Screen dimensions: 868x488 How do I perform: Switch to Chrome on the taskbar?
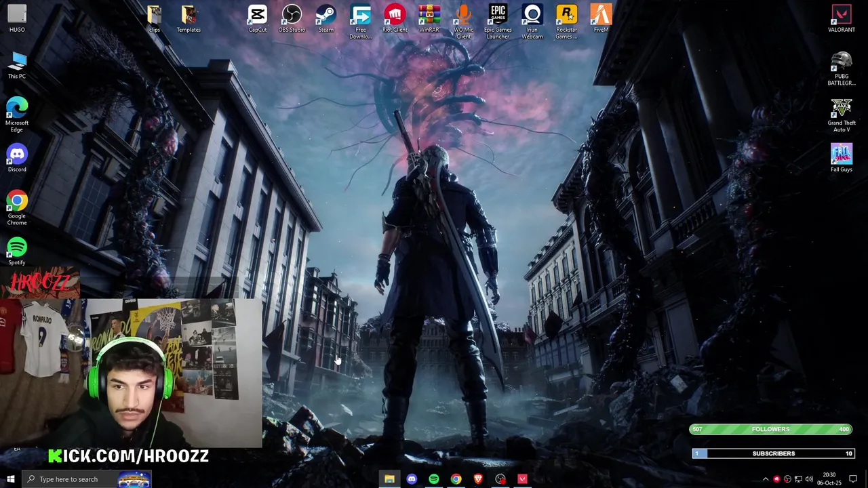[456, 479]
